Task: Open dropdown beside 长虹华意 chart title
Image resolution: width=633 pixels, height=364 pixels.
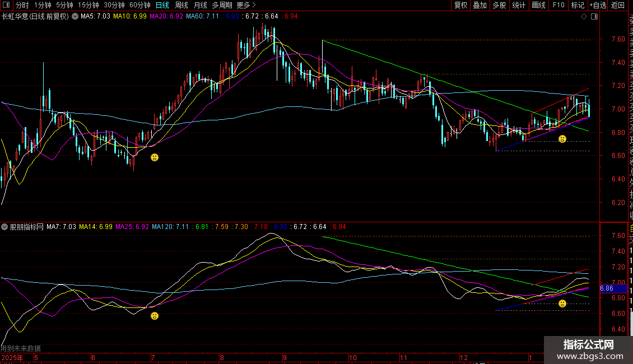Action: (x=75, y=16)
